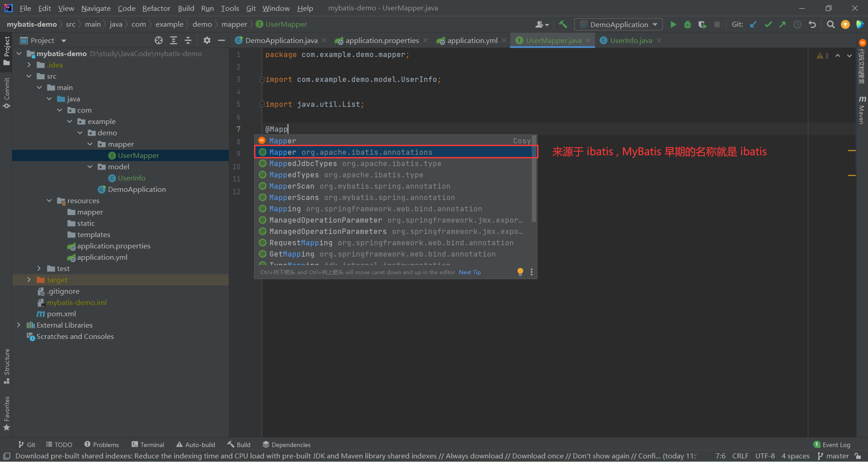Collapse the resources folder
The image size is (868, 462).
pos(49,200)
